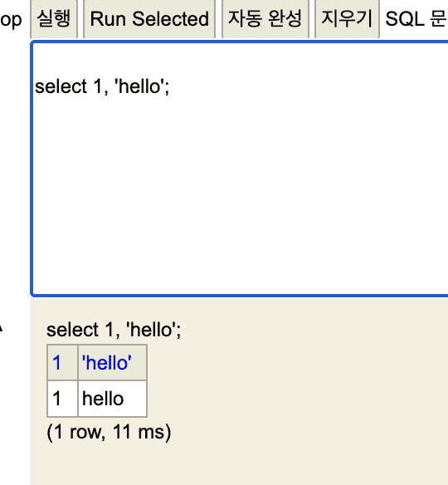
Task: Click the 지우기 (Clear) button
Action: [x=347, y=19]
